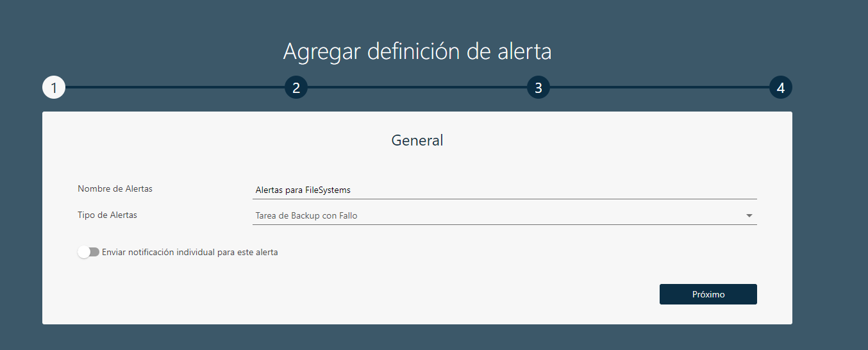
Task: Click step 1 circle in wizard
Action: 54,88
